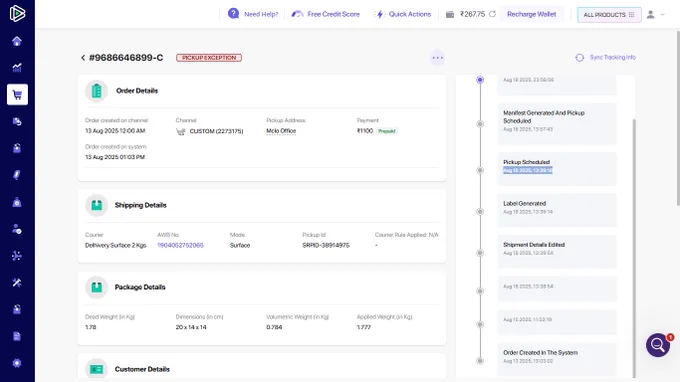The height and width of the screenshot is (382, 680).
Task: Refresh the wallet balance
Action: [x=492, y=14]
